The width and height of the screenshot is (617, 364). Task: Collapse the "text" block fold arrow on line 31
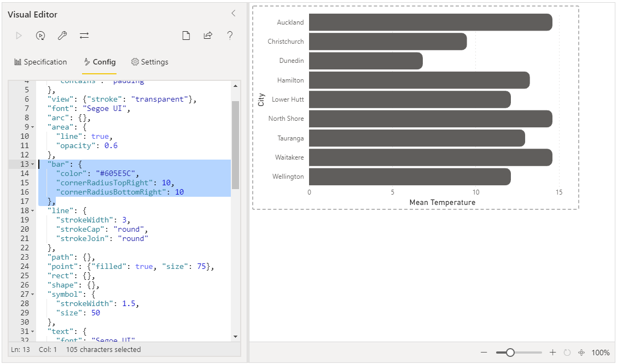(33, 332)
